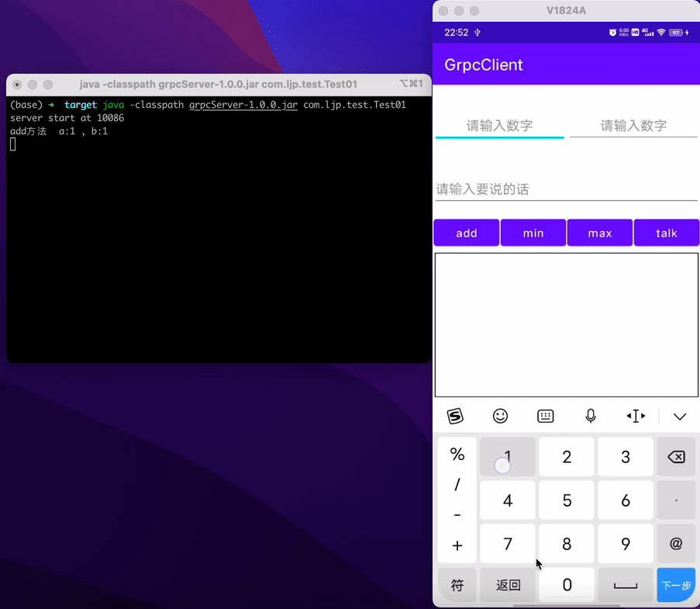Tap the number 3 key
700x609 pixels.
tap(626, 457)
